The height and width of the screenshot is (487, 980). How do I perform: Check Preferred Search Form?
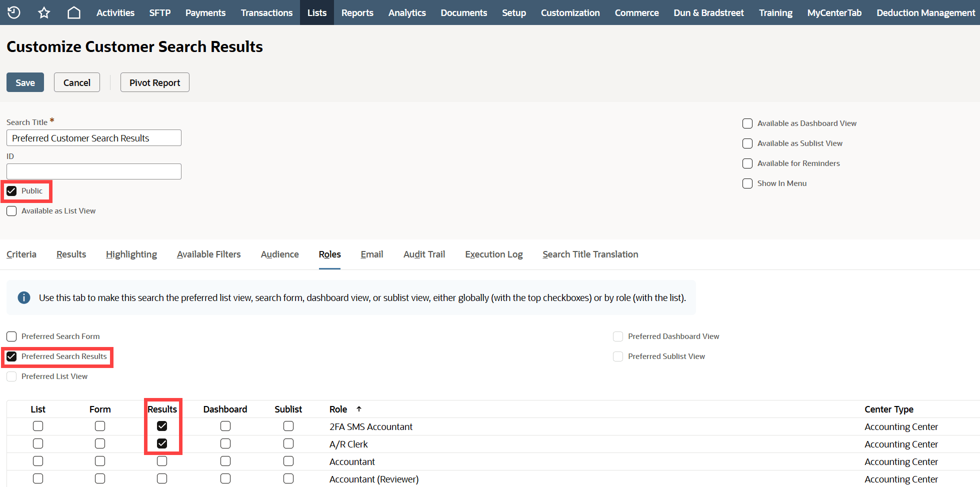[11, 336]
